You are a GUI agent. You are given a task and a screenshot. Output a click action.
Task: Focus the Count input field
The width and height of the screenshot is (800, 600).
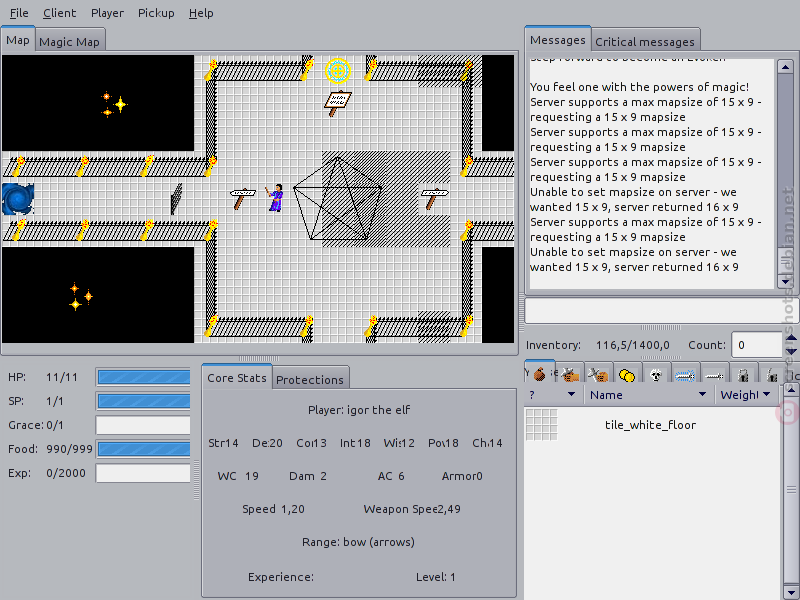[757, 345]
